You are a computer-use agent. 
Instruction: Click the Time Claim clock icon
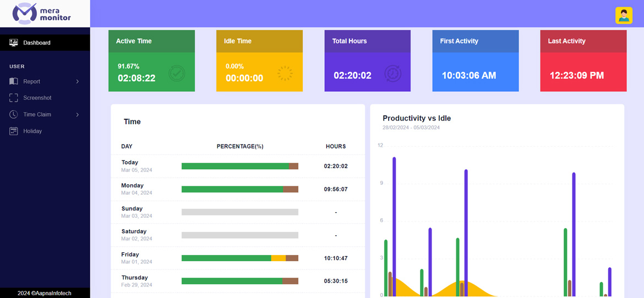click(14, 114)
